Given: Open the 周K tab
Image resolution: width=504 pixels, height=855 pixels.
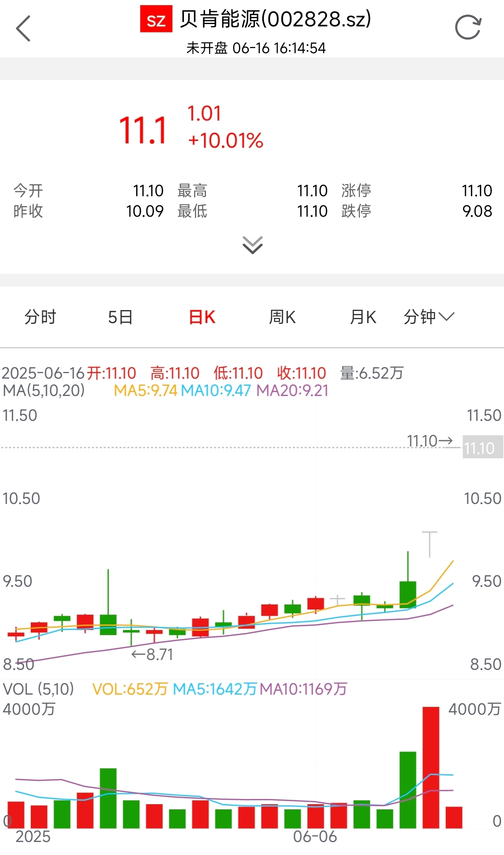Looking at the screenshot, I should tap(282, 317).
